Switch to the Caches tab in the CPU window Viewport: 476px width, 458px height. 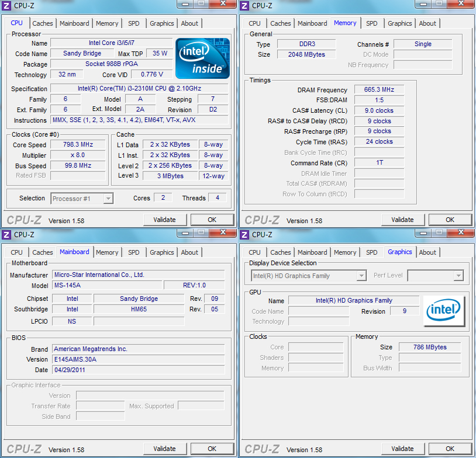(43, 23)
